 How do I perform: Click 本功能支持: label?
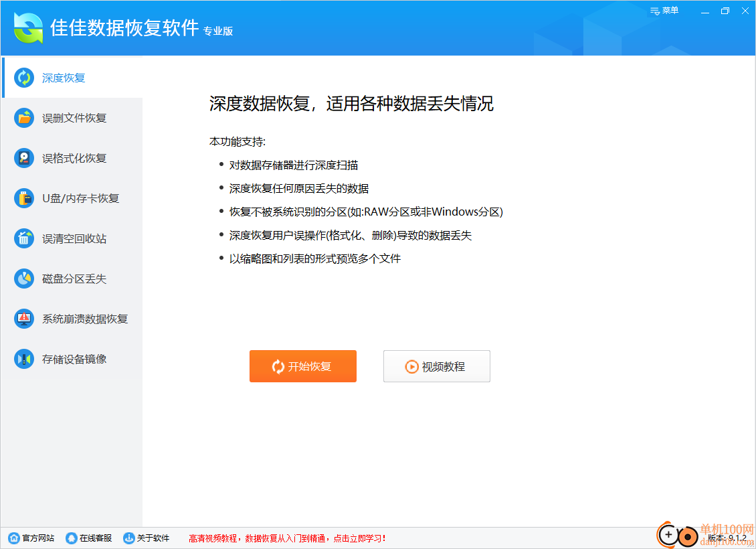[238, 142]
